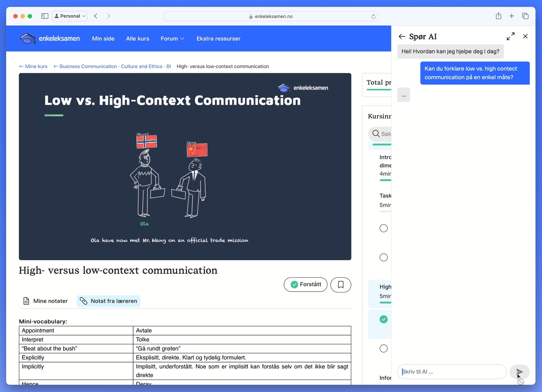Select the Notat fra læreren tab
Viewport: 542px width, 392px height.
point(108,301)
